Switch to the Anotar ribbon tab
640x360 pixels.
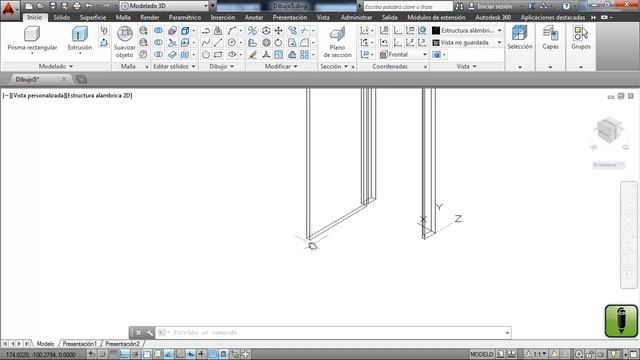coord(254,18)
